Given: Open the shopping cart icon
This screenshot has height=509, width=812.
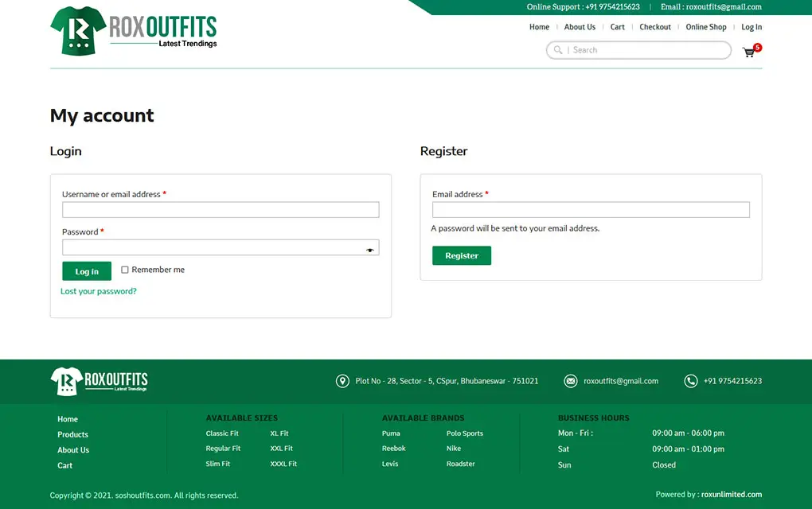Looking at the screenshot, I should [x=748, y=52].
